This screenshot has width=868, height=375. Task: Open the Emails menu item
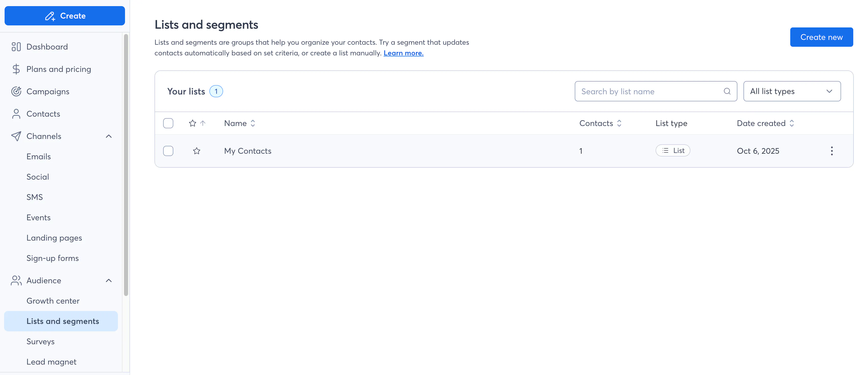pyautogui.click(x=39, y=157)
